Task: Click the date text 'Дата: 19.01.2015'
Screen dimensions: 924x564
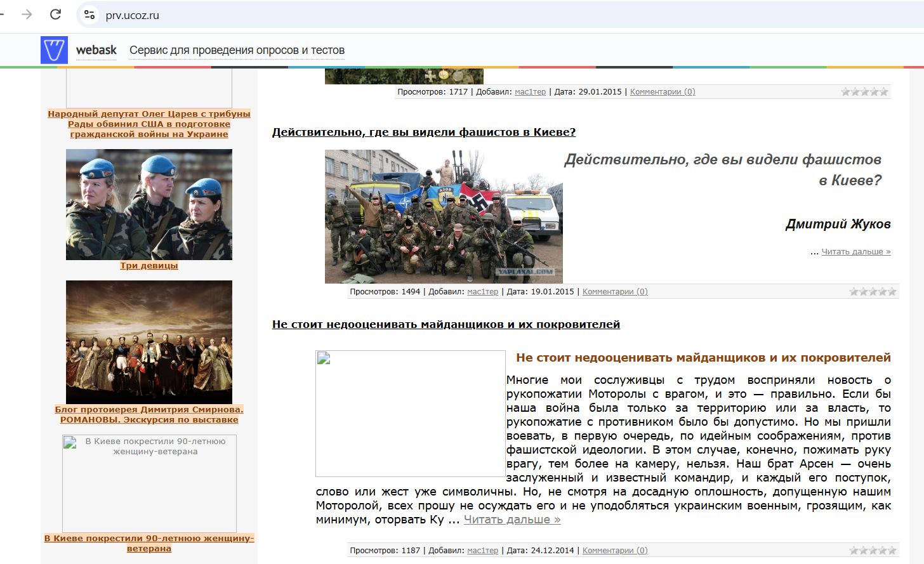Action: [541, 292]
